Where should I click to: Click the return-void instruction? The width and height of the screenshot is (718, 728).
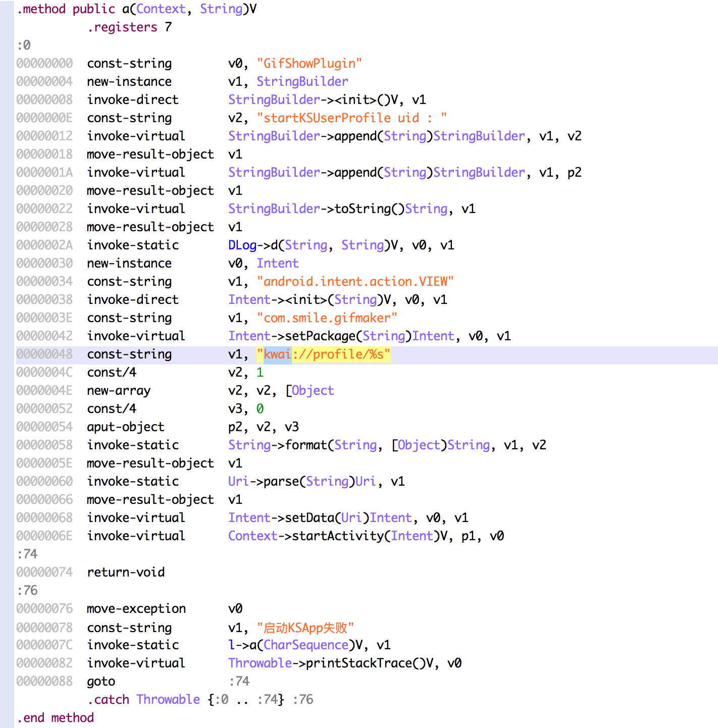click(x=126, y=573)
